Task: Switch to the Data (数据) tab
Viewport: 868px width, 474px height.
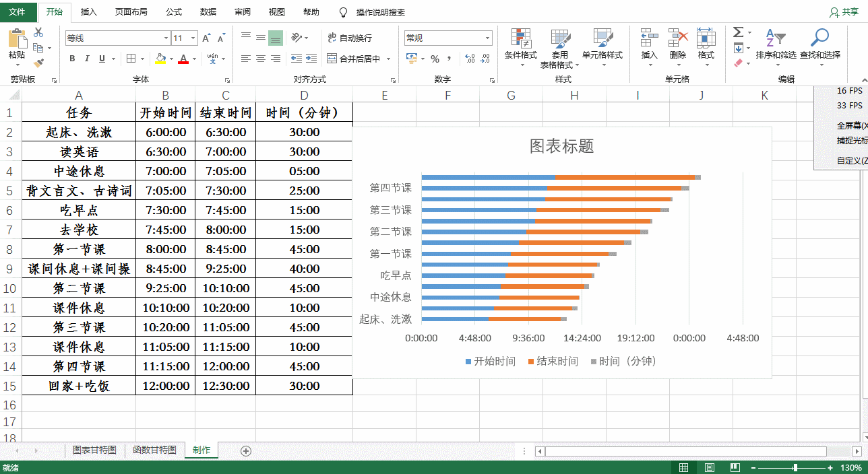Action: 208,12
